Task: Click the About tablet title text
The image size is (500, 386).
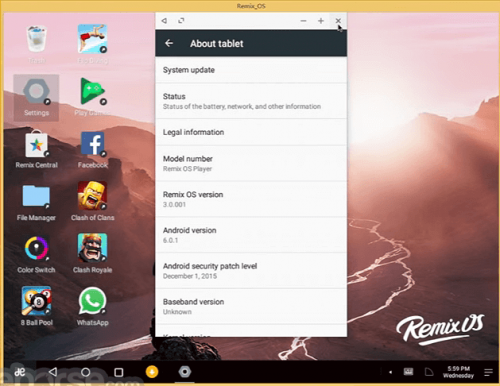Action: coord(217,44)
